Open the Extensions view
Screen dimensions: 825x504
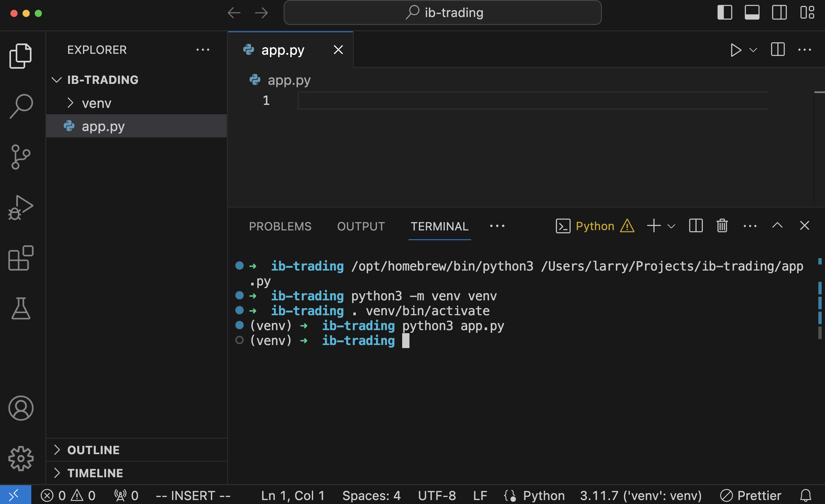click(x=21, y=257)
